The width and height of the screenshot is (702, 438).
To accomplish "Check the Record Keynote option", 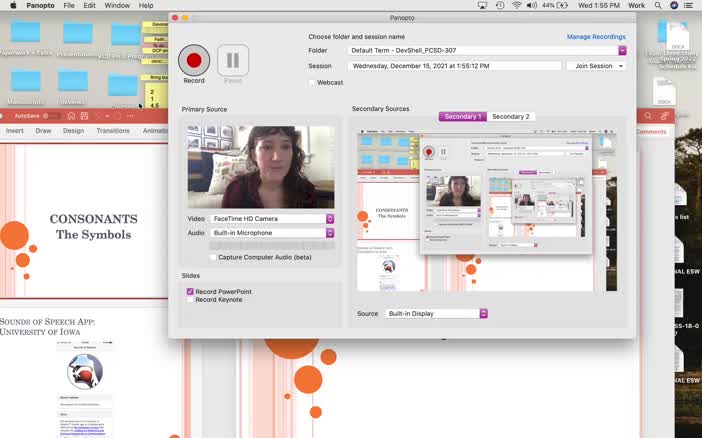I will (x=190, y=299).
